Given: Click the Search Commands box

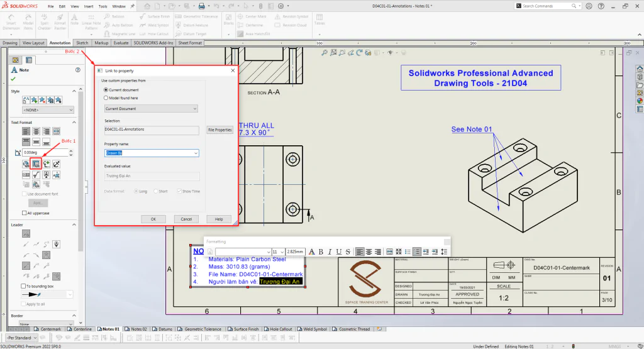Looking at the screenshot, I should tap(547, 6).
